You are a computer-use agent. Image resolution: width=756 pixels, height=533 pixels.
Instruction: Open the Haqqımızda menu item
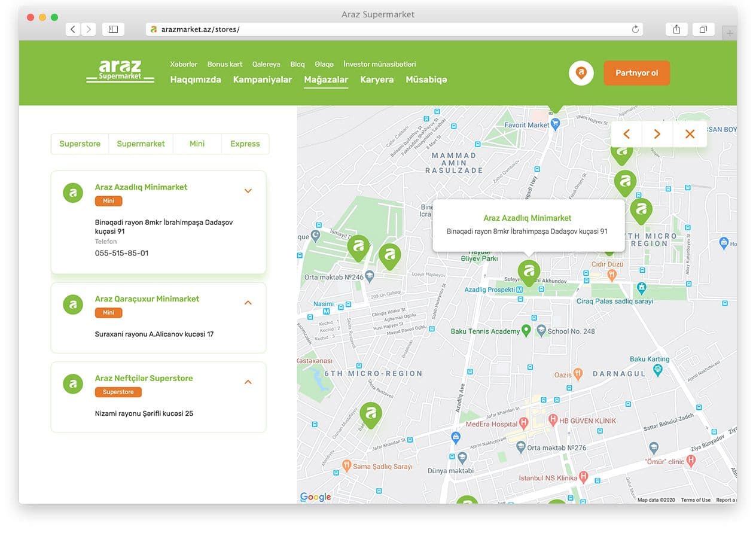196,80
